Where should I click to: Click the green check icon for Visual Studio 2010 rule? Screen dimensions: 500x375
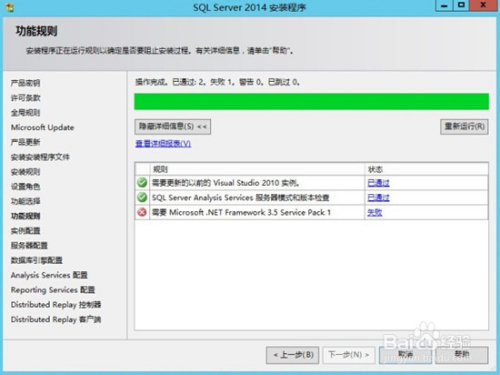(142, 183)
